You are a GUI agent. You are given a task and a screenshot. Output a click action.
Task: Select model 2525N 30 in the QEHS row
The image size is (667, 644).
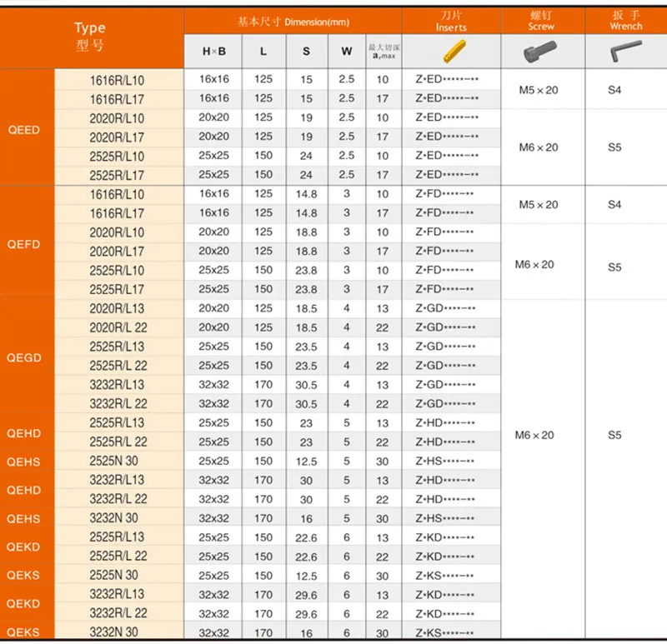(x=113, y=461)
